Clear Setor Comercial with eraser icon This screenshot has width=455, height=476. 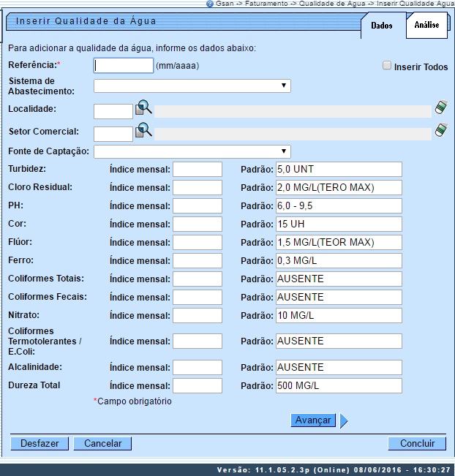(x=440, y=130)
